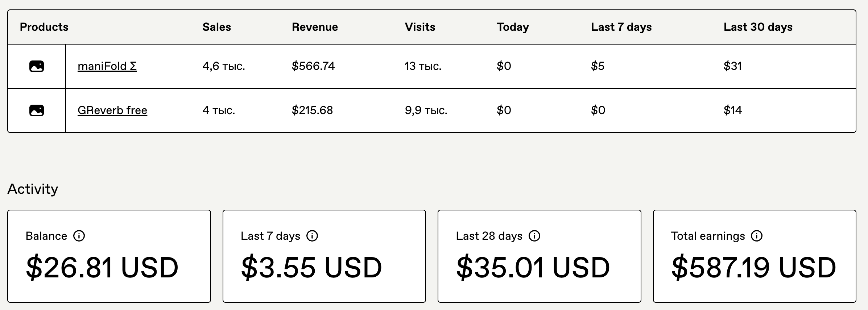The height and width of the screenshot is (310, 868).
Task: Click the Last 7 days table column header
Action: pyautogui.click(x=621, y=27)
